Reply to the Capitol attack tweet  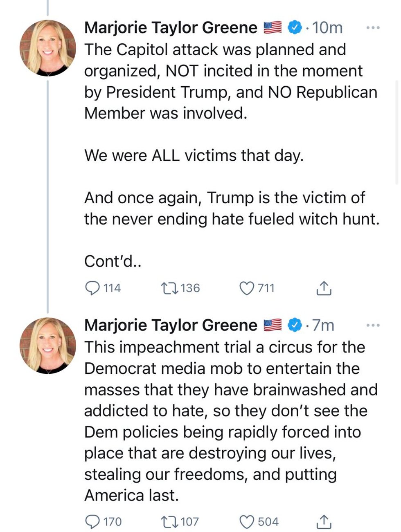[92, 288]
